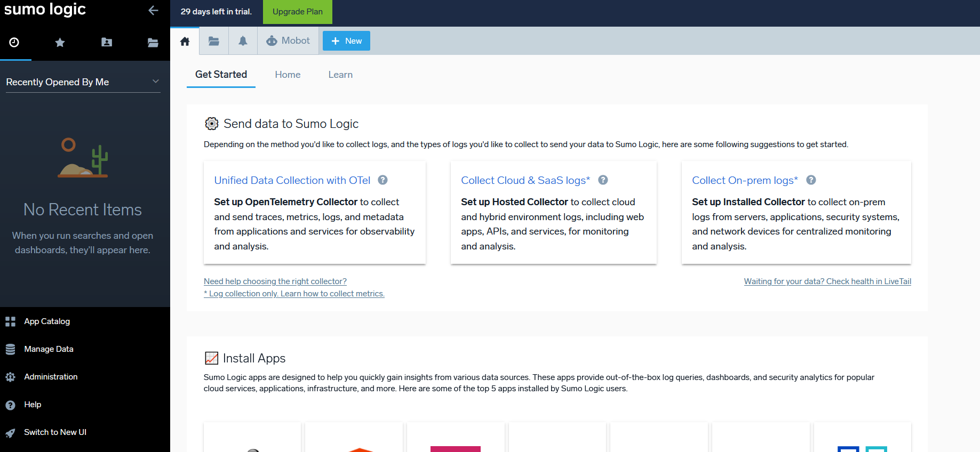Click the No Recent Items heading

pyautogui.click(x=83, y=209)
